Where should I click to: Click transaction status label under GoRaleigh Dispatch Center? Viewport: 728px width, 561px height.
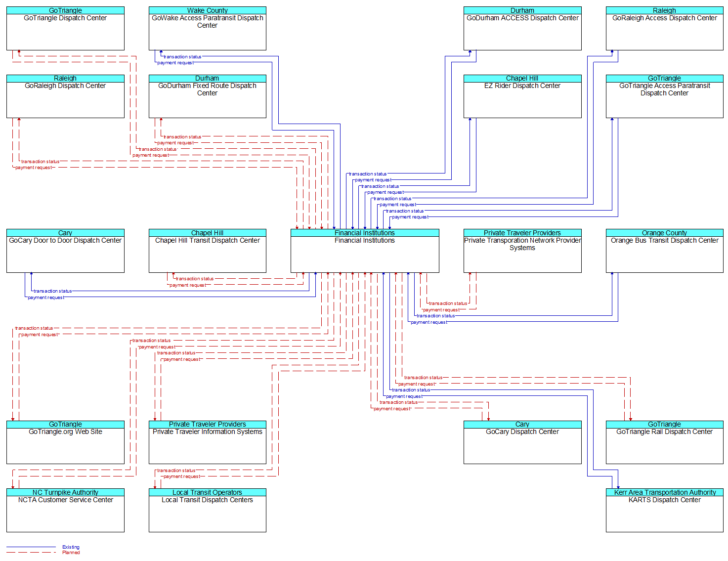tap(40, 162)
